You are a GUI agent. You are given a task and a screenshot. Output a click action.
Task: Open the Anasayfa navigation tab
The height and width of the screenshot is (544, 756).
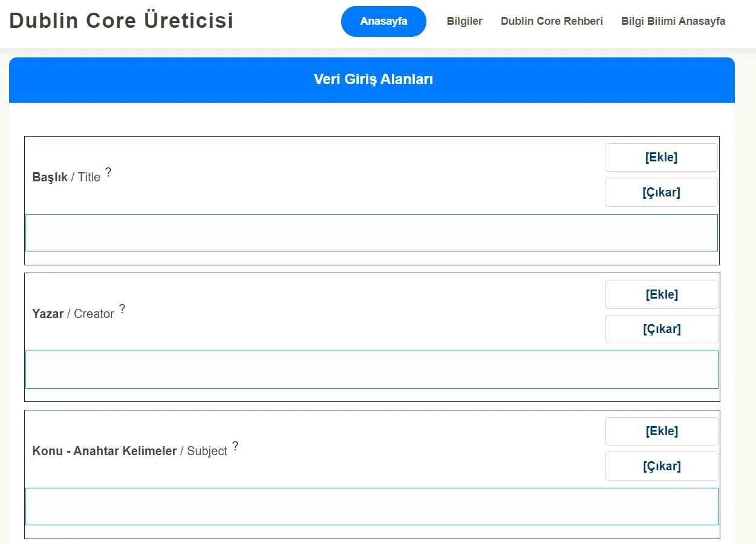(383, 21)
